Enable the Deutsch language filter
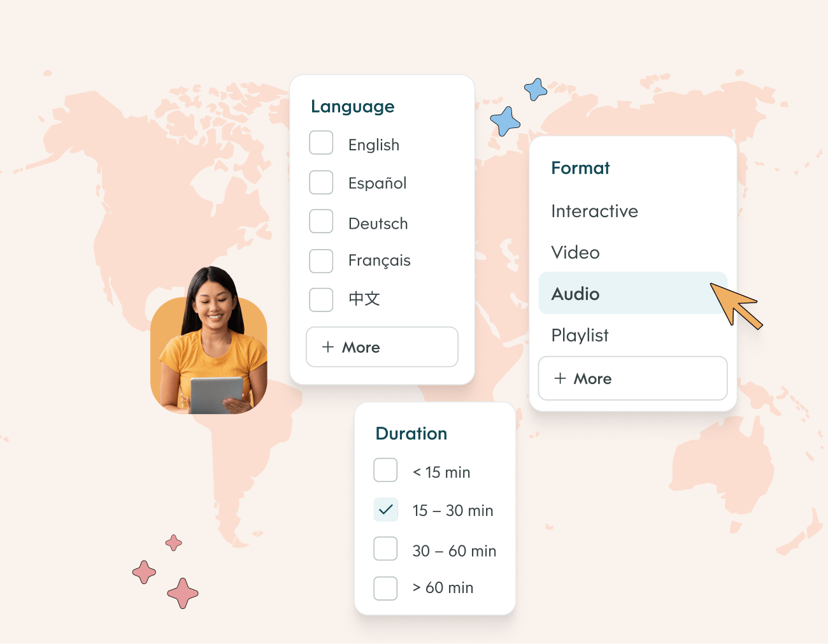Viewport: 828px width, 644px height. coord(321,222)
